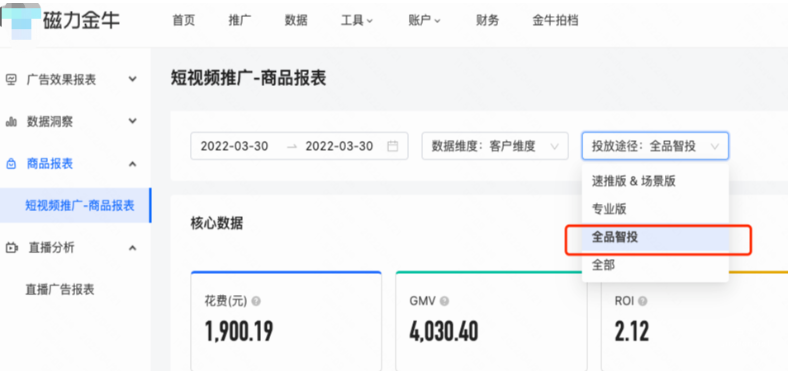
Task: Open the 推广 navigation item
Action: 240,21
